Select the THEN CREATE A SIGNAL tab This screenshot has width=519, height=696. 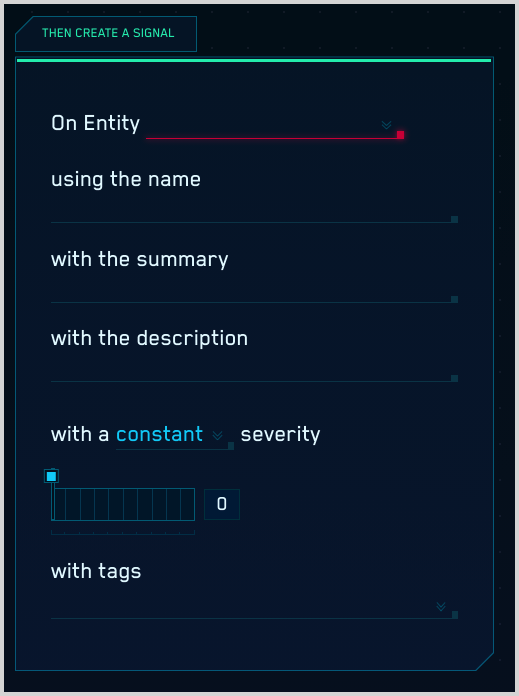click(x=106, y=34)
